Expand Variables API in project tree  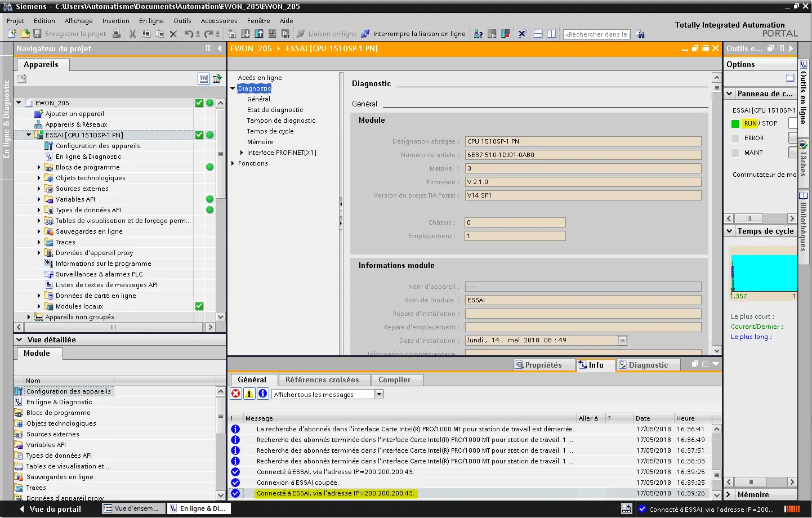click(x=39, y=199)
